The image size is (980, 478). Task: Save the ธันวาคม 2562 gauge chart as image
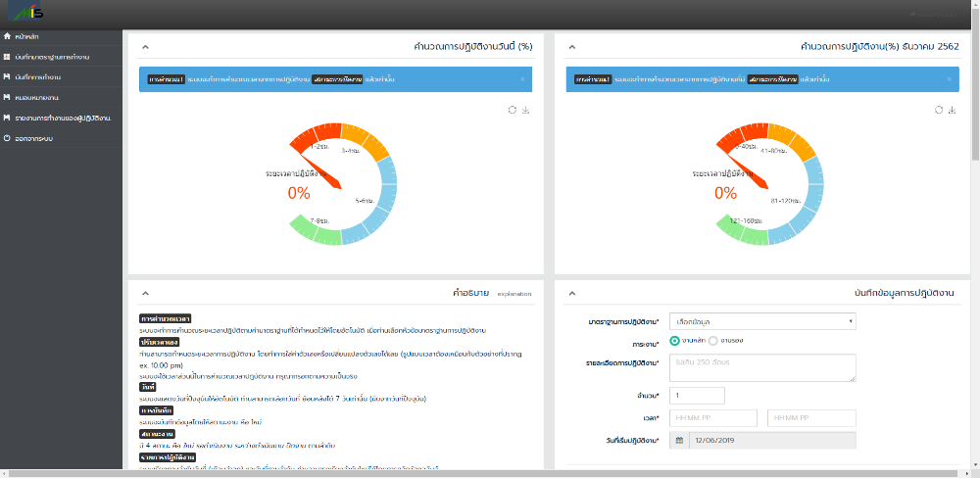[953, 110]
